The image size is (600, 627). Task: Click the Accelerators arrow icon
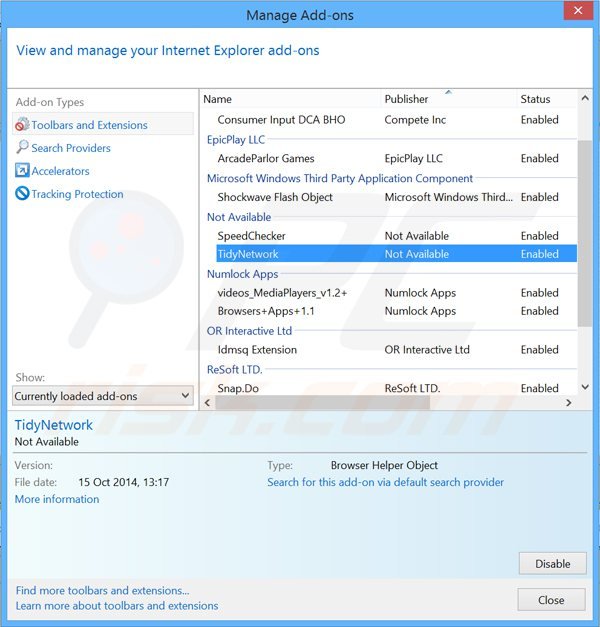[x=22, y=170]
